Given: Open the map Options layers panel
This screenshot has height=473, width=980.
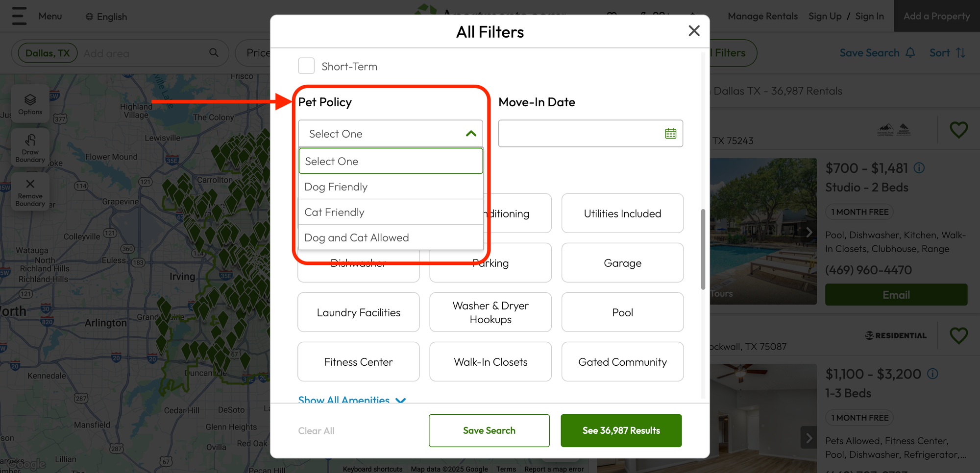Looking at the screenshot, I should tap(30, 103).
